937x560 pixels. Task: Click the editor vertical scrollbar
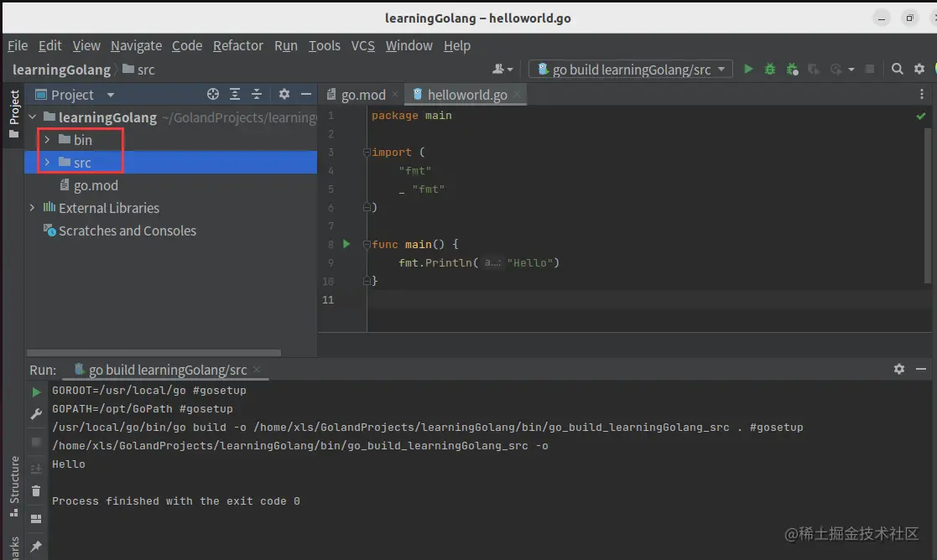coord(928,206)
